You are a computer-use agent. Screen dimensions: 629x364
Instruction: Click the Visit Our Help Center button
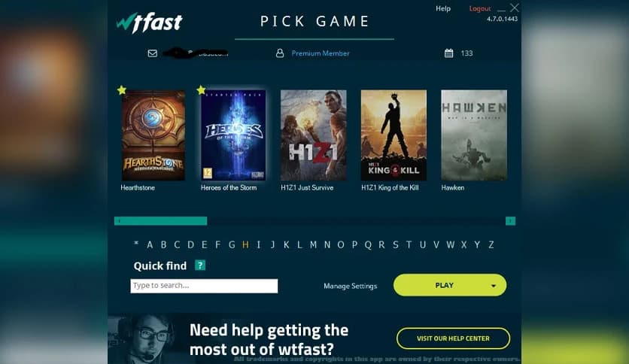click(x=453, y=338)
